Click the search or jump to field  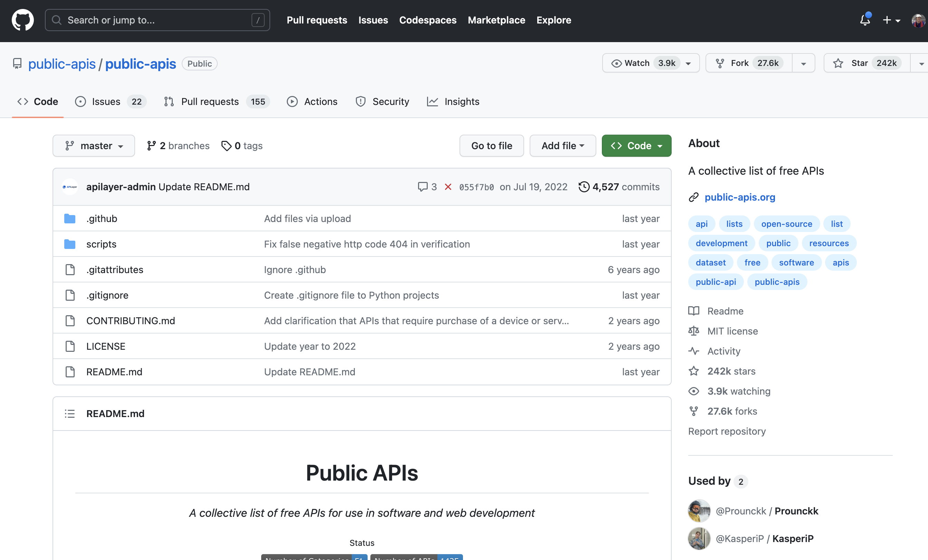(157, 20)
